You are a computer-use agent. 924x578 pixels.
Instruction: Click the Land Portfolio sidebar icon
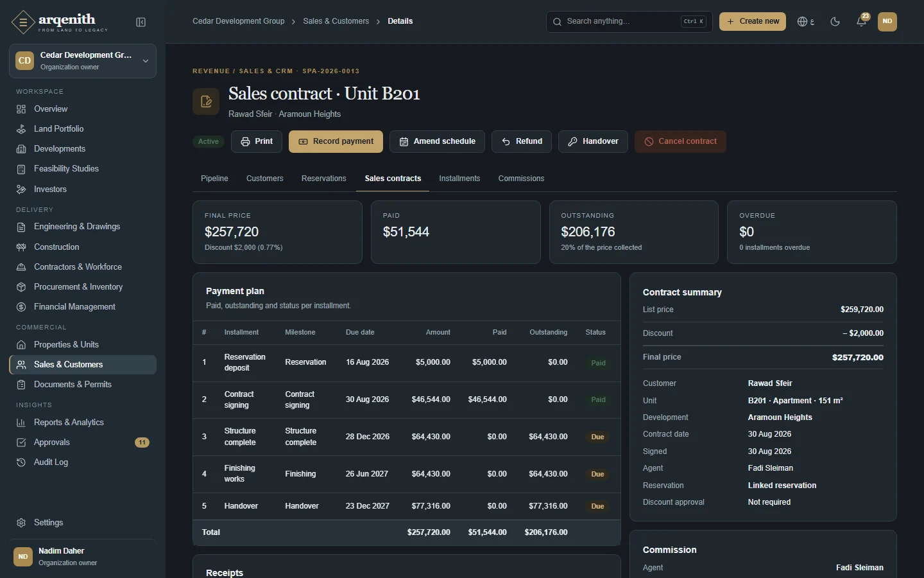tap(21, 129)
